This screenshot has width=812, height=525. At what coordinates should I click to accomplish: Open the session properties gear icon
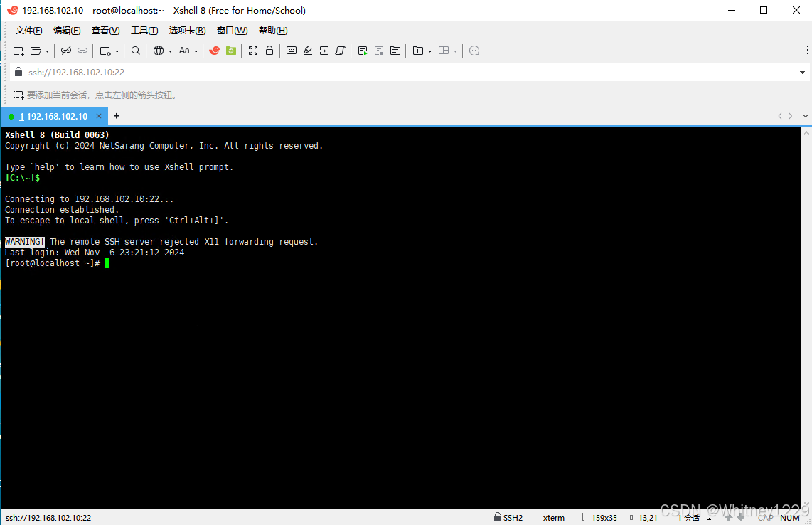105,51
